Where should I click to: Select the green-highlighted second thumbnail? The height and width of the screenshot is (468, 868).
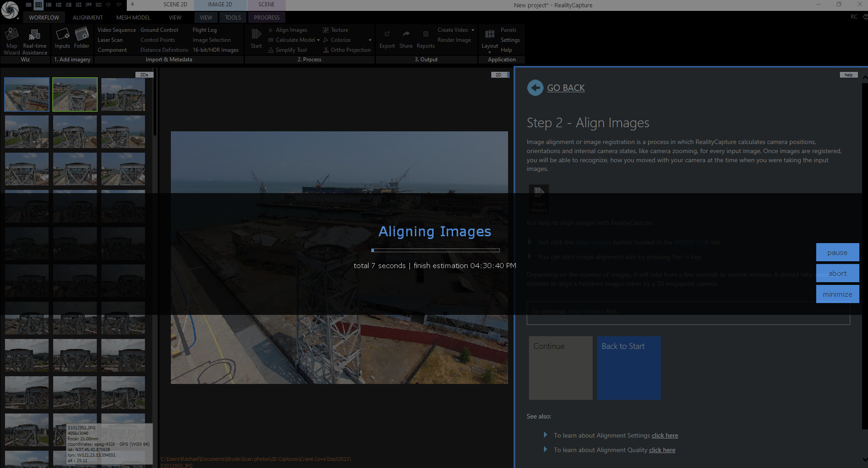[75, 95]
